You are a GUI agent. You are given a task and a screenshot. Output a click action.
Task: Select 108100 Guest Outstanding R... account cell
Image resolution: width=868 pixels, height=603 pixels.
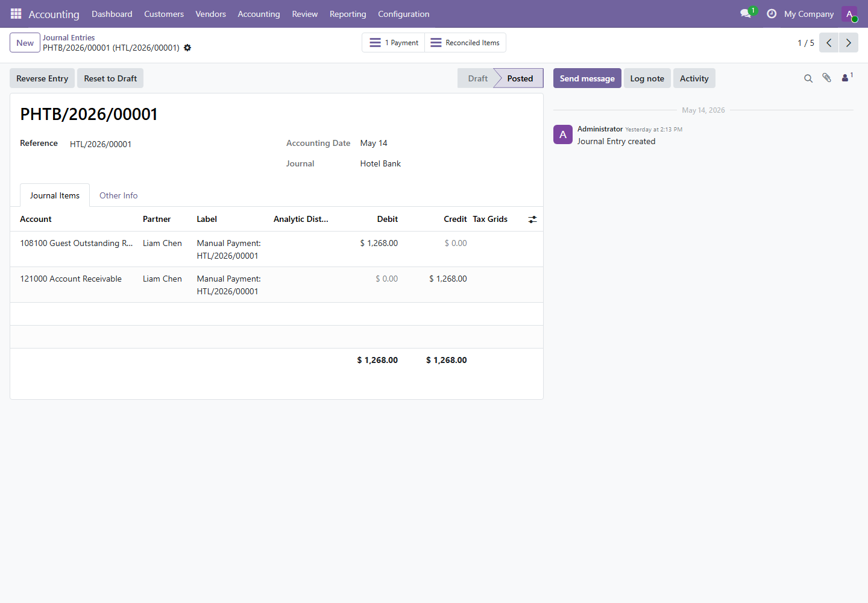[77, 243]
